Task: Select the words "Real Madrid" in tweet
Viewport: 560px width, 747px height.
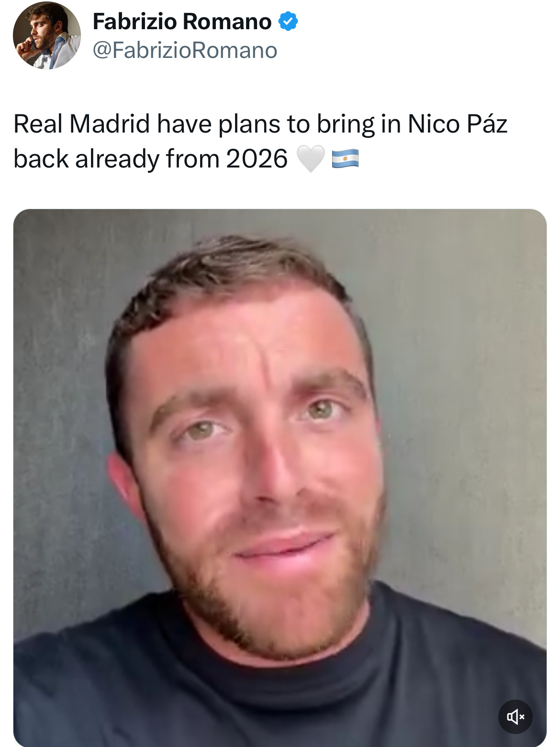Action: tap(82, 124)
